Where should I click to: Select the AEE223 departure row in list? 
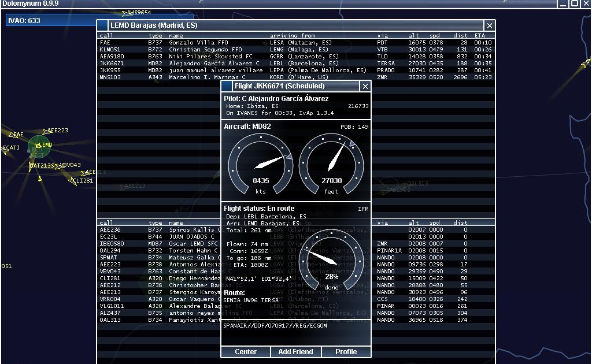295,265
